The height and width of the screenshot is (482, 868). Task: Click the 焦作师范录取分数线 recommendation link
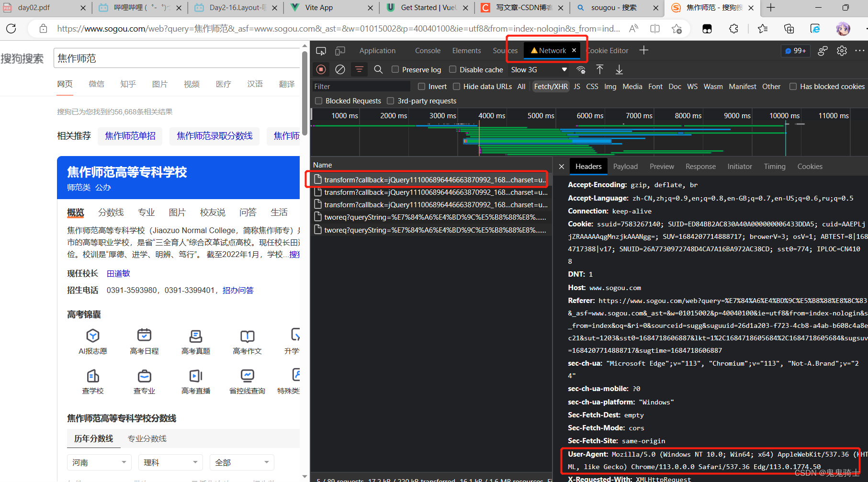coord(214,136)
